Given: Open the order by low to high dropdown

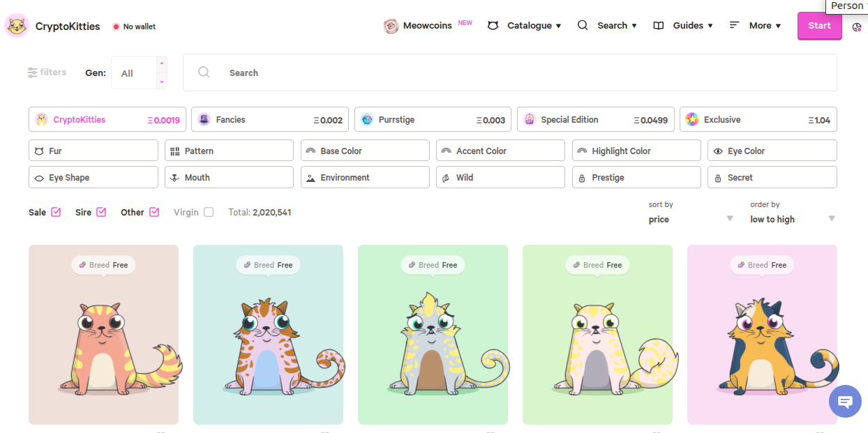Looking at the screenshot, I should [793, 219].
